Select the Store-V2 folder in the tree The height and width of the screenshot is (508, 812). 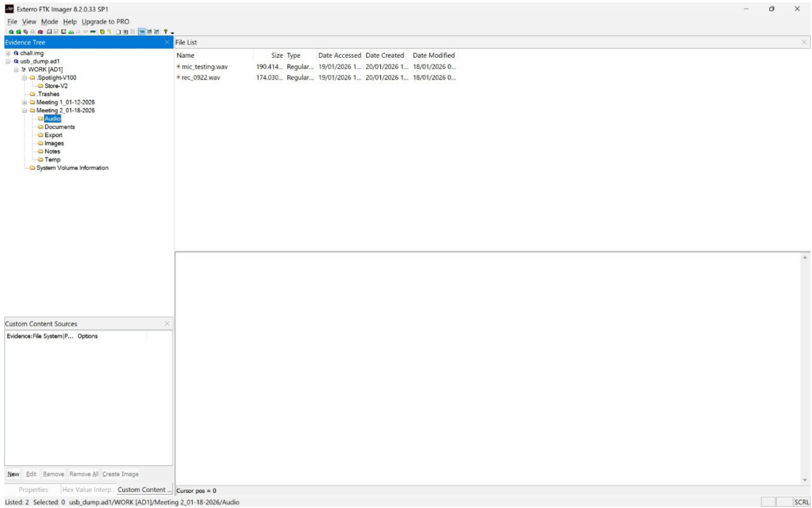[x=56, y=86]
